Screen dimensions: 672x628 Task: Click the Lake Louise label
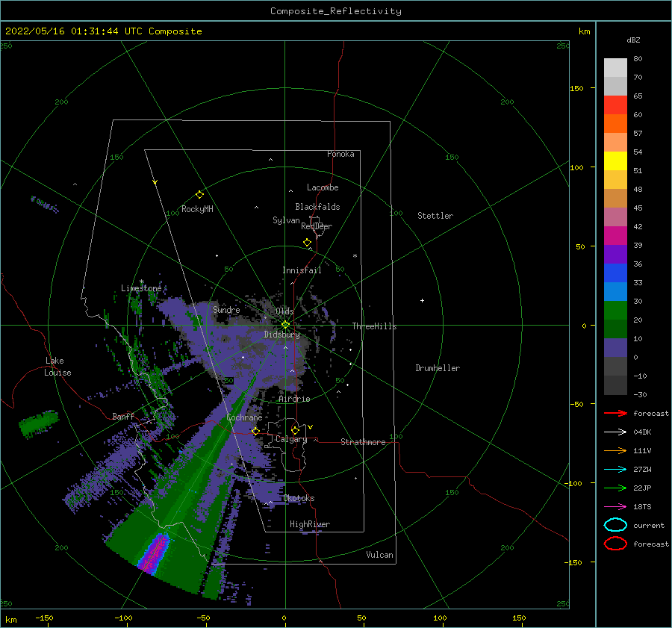(57, 367)
